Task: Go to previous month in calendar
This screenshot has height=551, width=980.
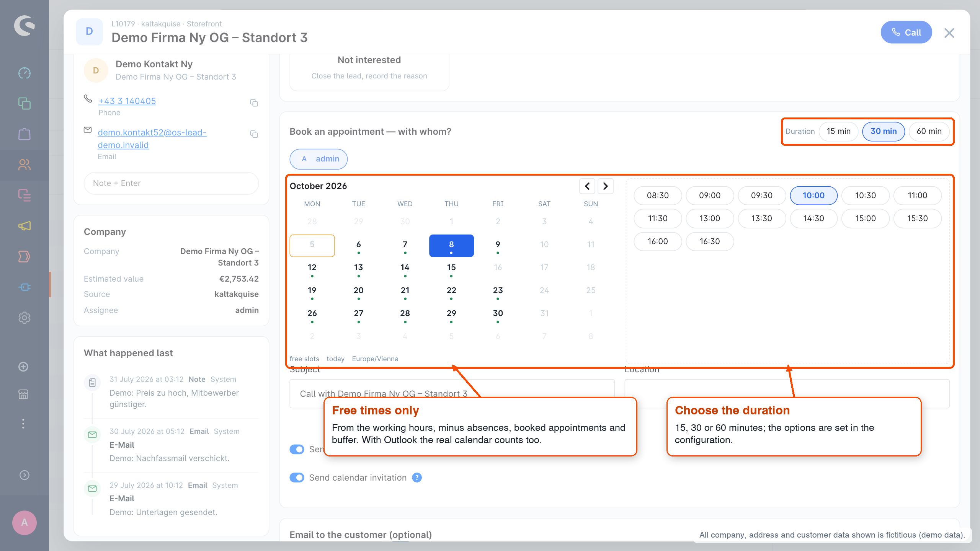Action: pos(587,186)
